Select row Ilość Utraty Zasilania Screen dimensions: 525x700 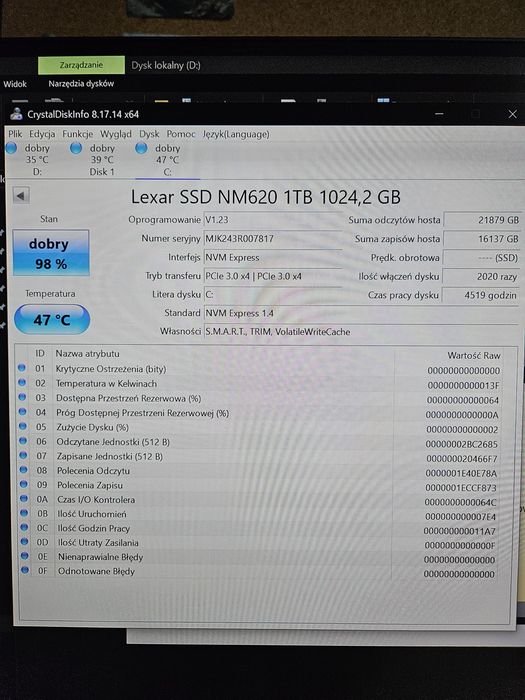tap(260, 544)
